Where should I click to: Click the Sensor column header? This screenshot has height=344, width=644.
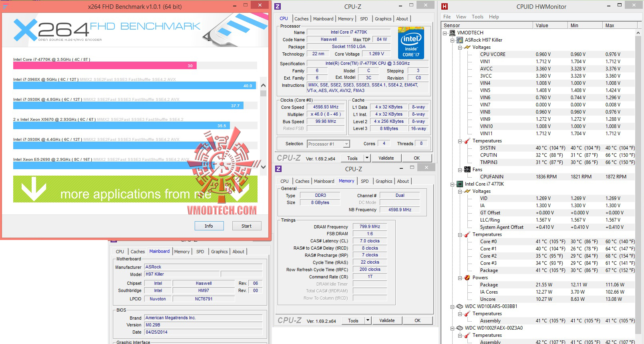[x=487, y=25]
